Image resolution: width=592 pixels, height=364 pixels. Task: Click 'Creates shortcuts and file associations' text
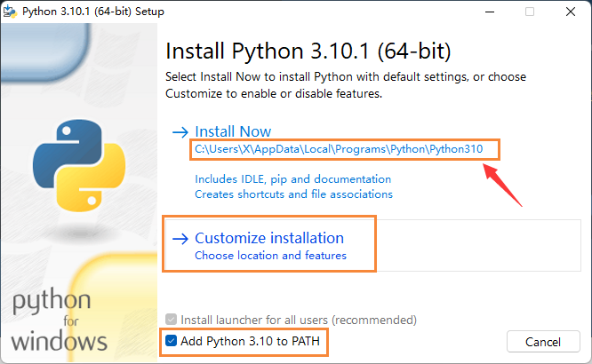tap(293, 194)
